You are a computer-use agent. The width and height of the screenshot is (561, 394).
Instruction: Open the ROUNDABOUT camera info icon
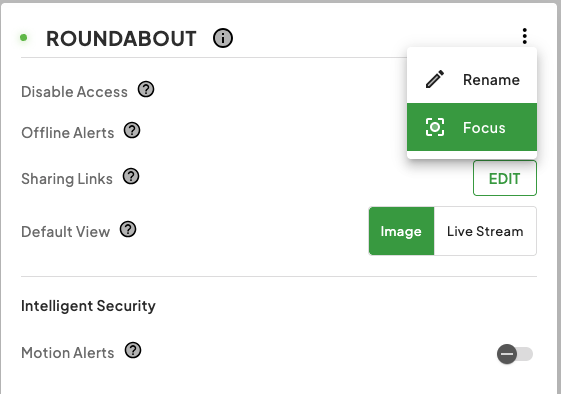coord(223,38)
